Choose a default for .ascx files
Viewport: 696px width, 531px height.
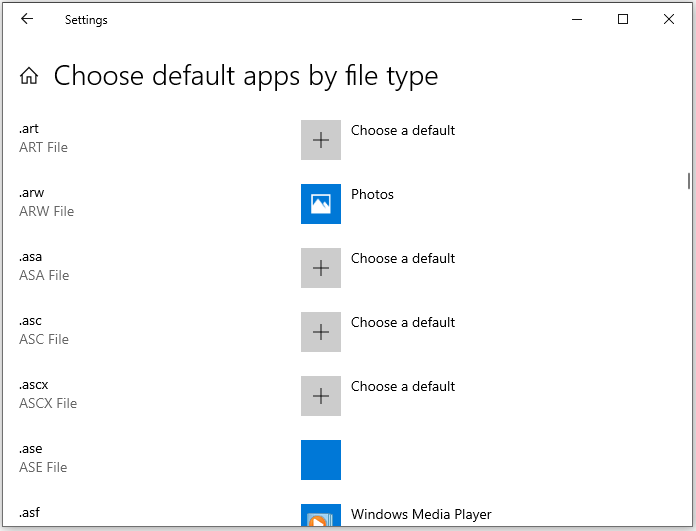coord(403,386)
